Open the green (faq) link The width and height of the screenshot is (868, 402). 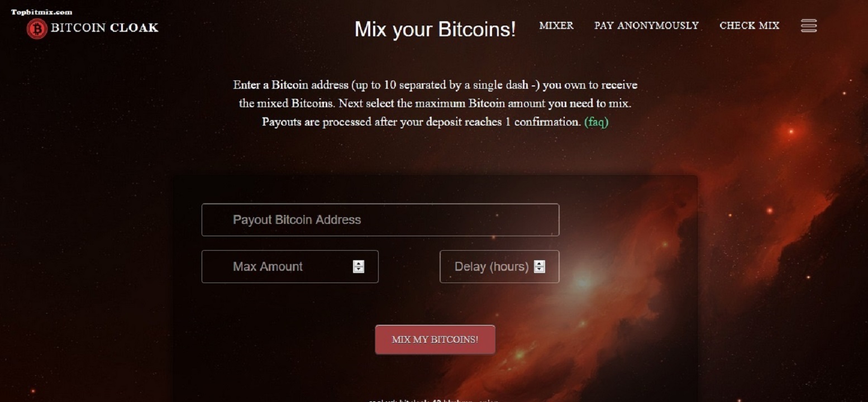596,122
